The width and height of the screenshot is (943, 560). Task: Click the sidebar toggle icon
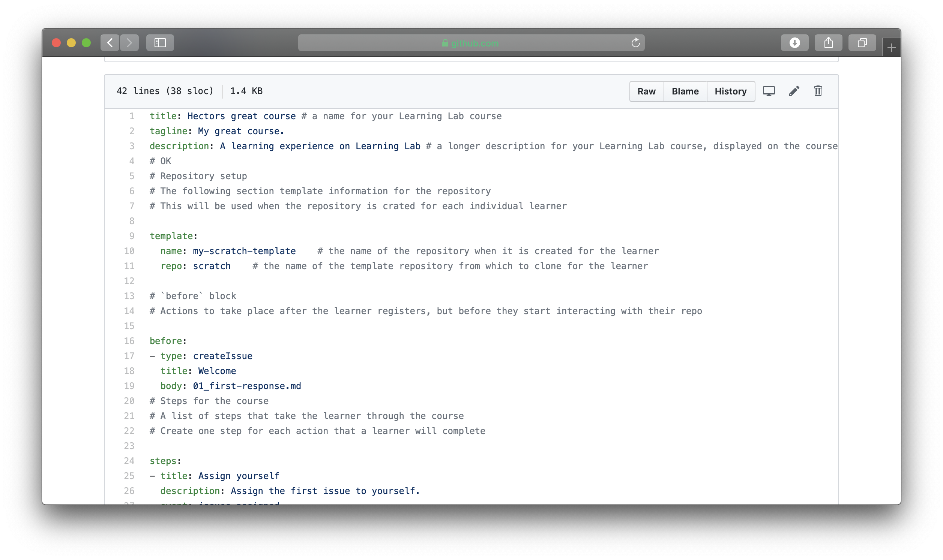tap(160, 43)
